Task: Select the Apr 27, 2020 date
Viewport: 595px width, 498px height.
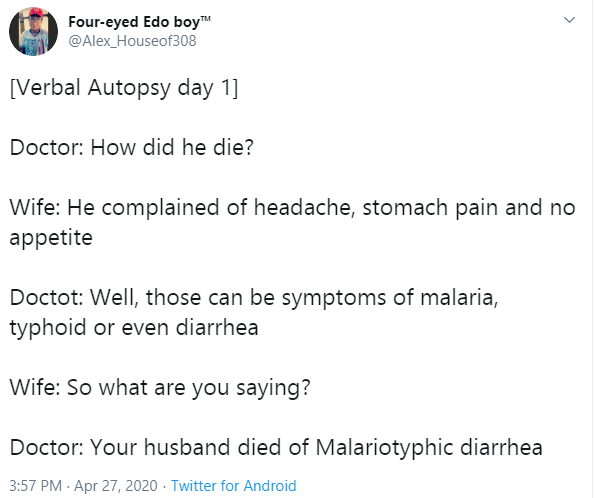Action: [x=116, y=485]
